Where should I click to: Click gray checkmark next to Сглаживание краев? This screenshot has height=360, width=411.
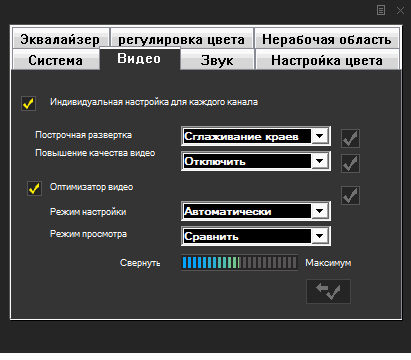[350, 138]
